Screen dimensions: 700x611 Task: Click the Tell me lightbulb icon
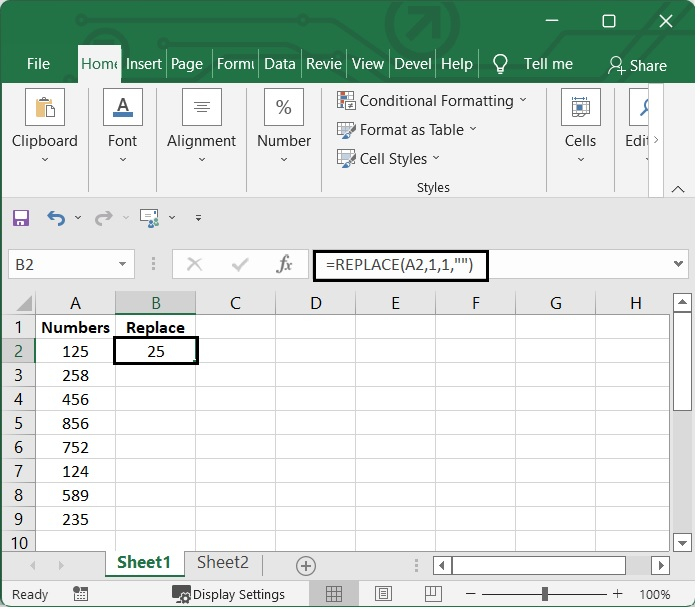[x=500, y=64]
